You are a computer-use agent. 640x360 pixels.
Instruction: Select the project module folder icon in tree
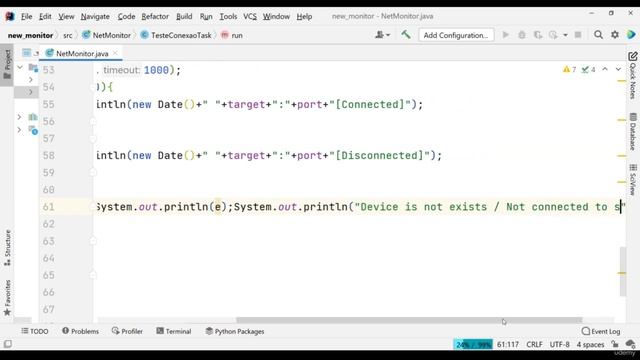[x=33, y=68]
